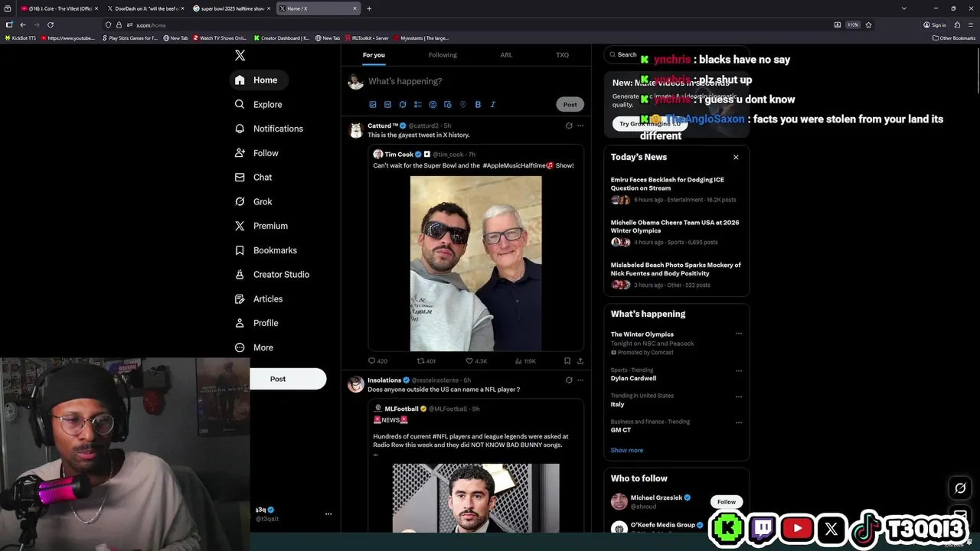Switch to the TXQ tab

pyautogui.click(x=562, y=55)
